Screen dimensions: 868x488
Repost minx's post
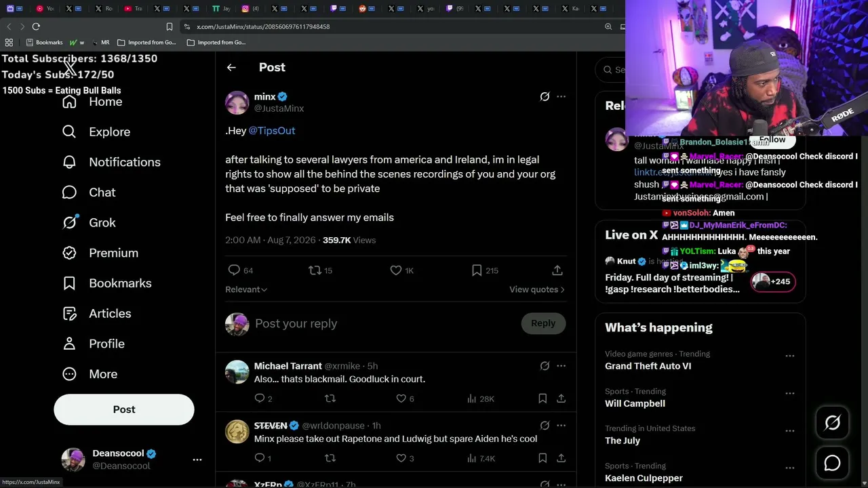coord(315,270)
